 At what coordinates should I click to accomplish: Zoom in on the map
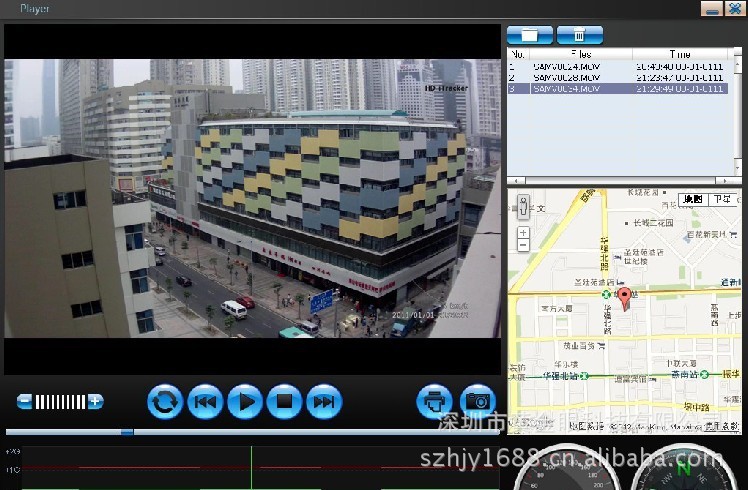tap(523, 233)
